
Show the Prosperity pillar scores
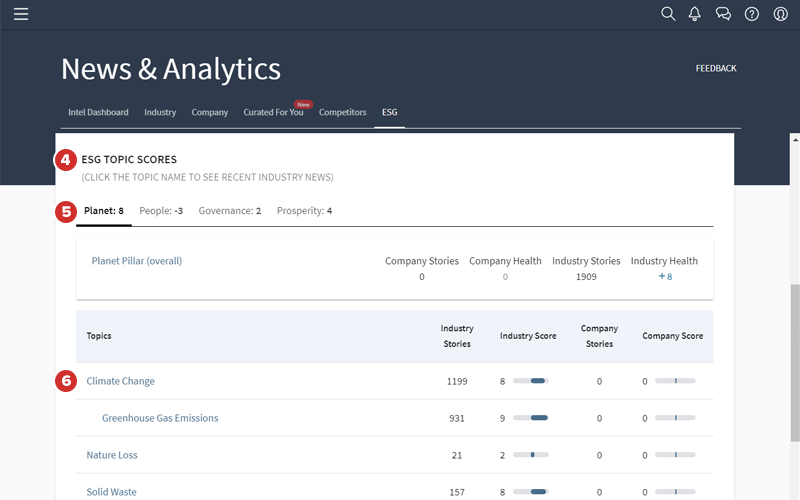304,211
